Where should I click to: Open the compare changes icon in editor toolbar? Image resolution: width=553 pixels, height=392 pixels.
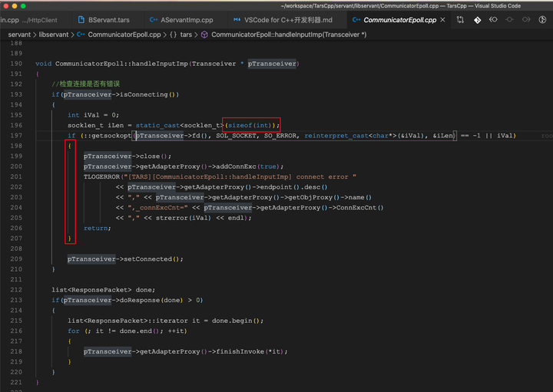pyautogui.click(x=460, y=20)
